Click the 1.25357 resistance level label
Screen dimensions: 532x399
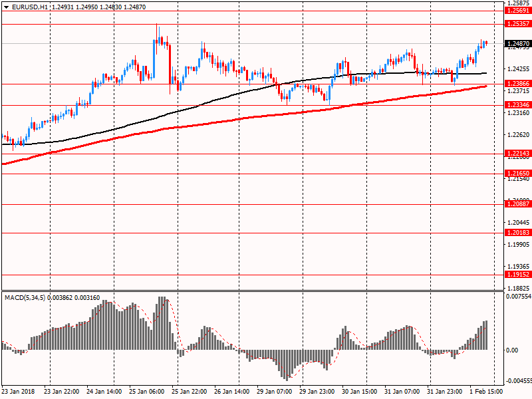coord(518,24)
